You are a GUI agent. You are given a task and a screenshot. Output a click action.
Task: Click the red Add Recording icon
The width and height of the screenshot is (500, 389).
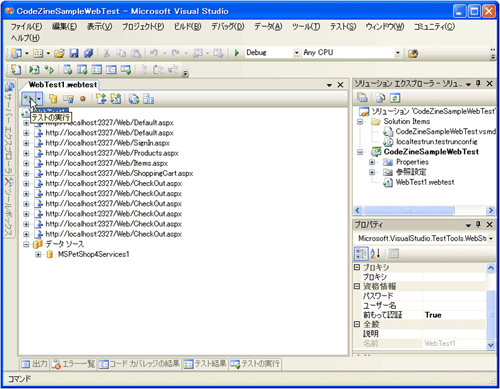[83, 99]
